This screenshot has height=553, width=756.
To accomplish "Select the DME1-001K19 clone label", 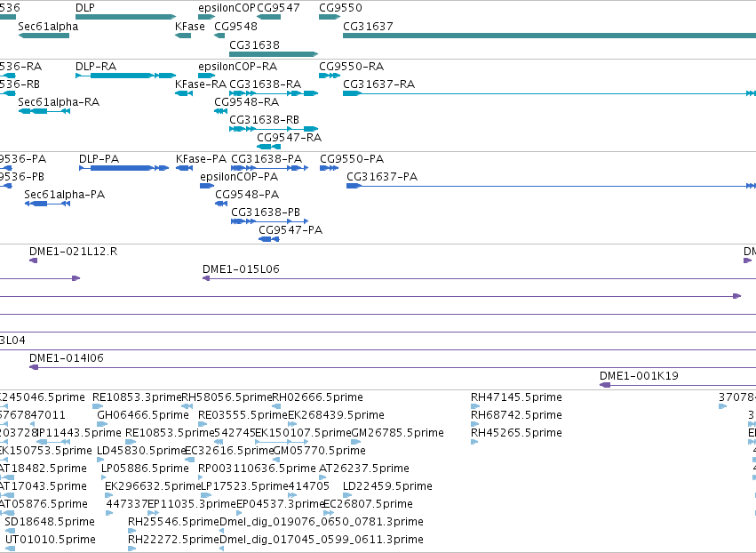I will tap(639, 376).
